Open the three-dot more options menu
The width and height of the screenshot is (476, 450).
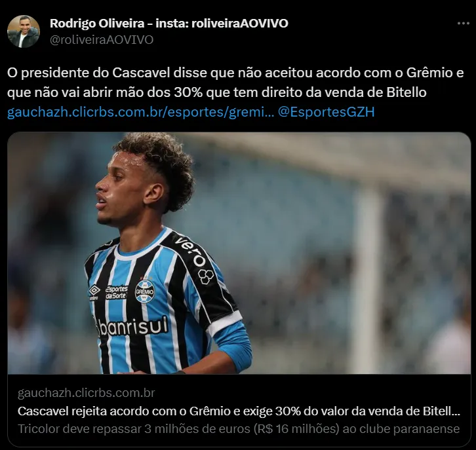(464, 24)
